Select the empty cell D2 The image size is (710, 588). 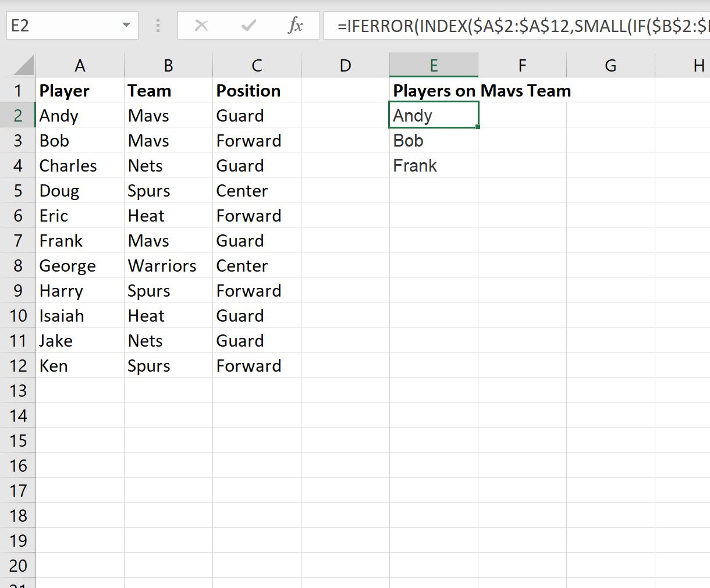[x=345, y=115]
